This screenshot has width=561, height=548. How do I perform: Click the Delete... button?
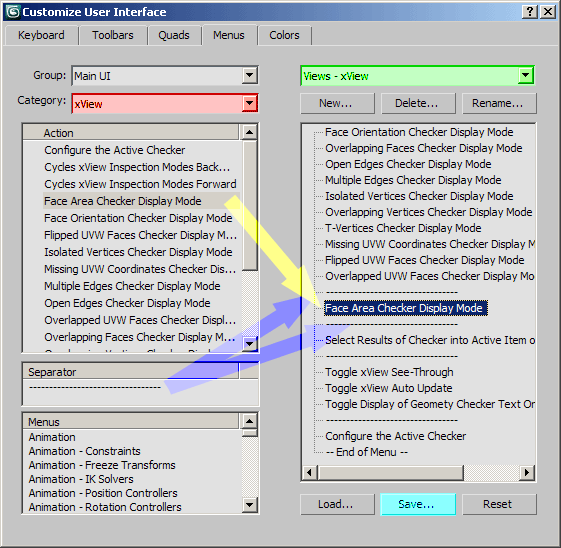click(x=418, y=103)
